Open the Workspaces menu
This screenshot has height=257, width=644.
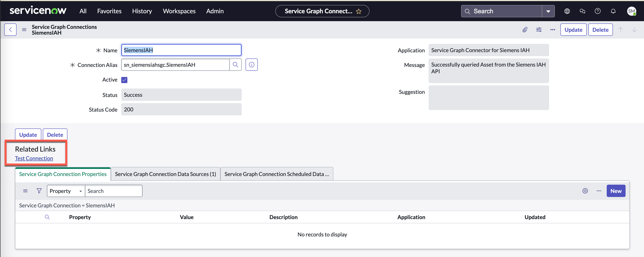click(x=179, y=11)
